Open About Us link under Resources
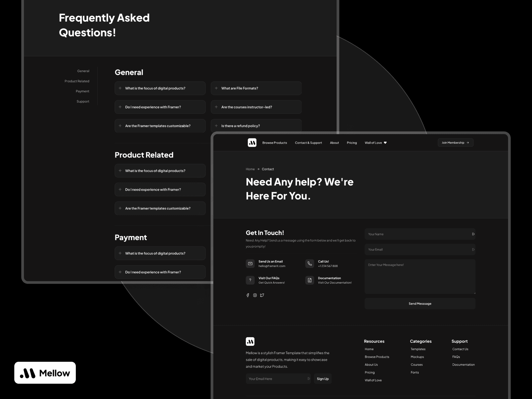This screenshot has height=399, width=532. 371,365
